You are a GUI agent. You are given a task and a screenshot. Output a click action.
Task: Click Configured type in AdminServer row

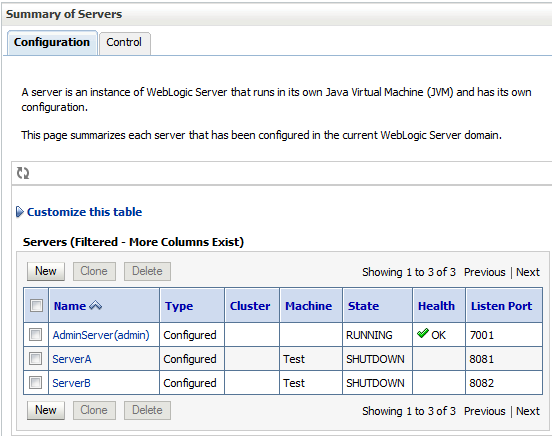point(190,335)
